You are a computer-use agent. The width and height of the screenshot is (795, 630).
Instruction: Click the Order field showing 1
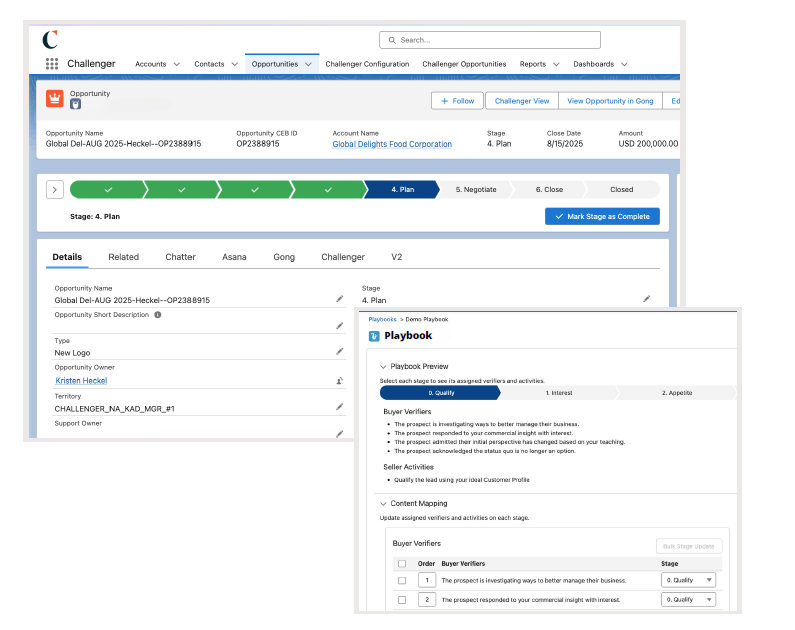click(427, 580)
